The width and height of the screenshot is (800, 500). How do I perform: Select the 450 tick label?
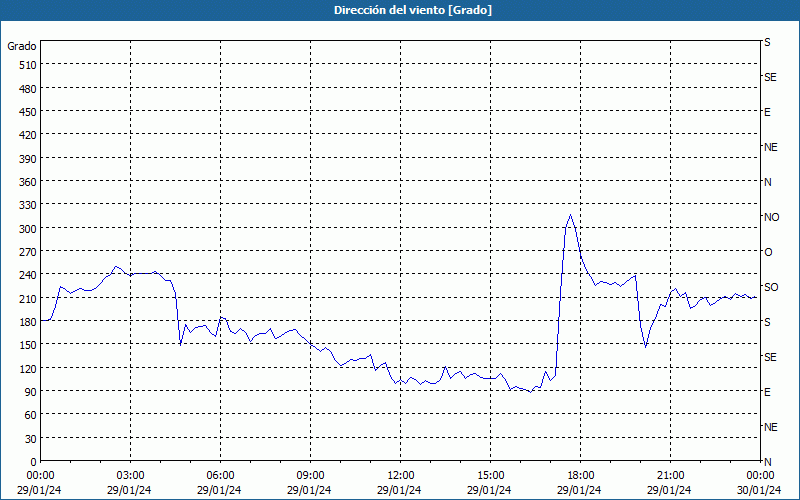[28, 112]
